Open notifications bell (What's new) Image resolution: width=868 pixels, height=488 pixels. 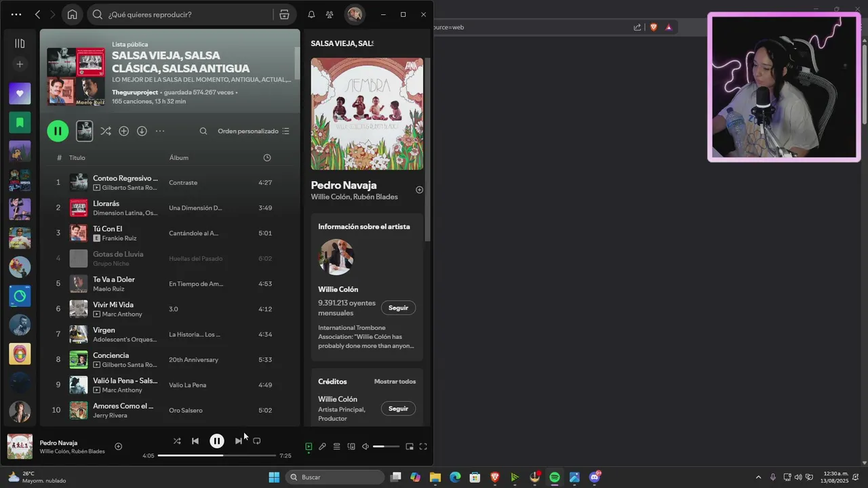tap(311, 14)
